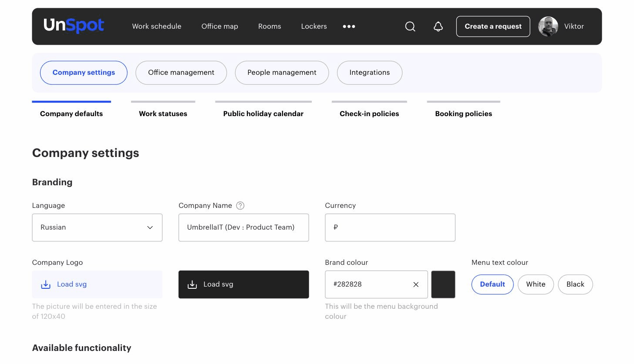
Task: Open Integrations section
Action: [x=370, y=73]
